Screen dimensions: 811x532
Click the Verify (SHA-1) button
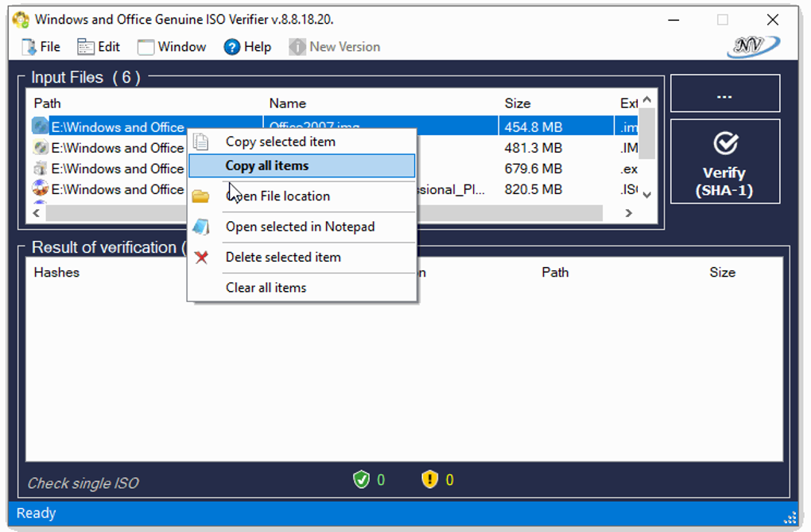[725, 161]
